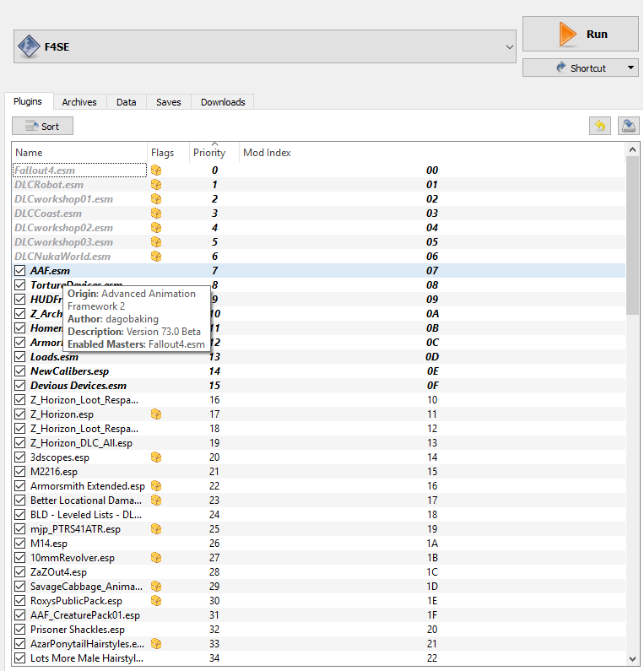
Task: Click the flag icon for DLCRobot.esm
Action: tap(156, 185)
